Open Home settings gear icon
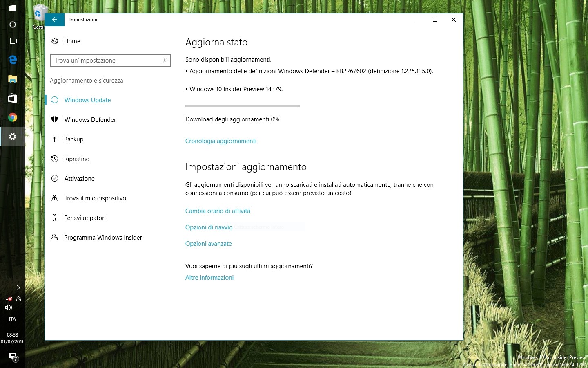 55,41
